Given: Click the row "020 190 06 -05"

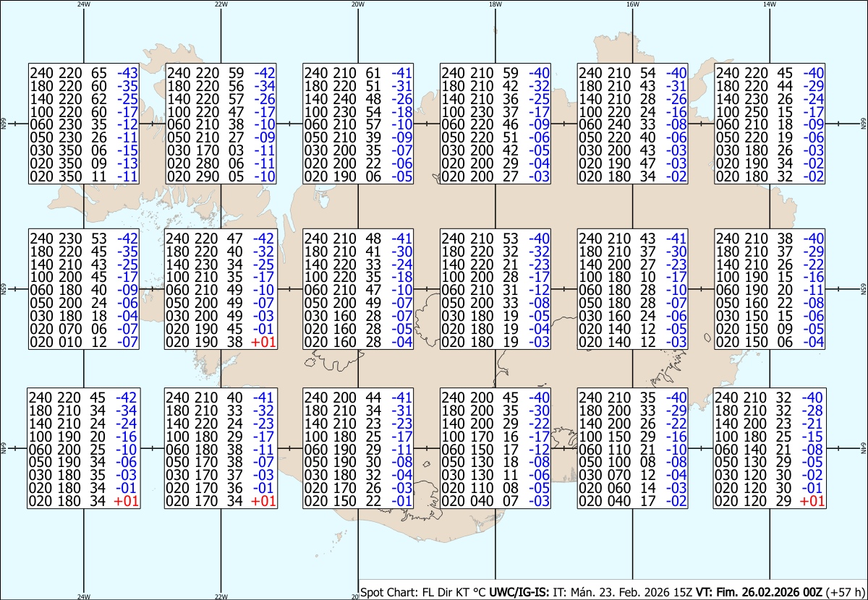Looking at the screenshot, I should click(359, 176).
